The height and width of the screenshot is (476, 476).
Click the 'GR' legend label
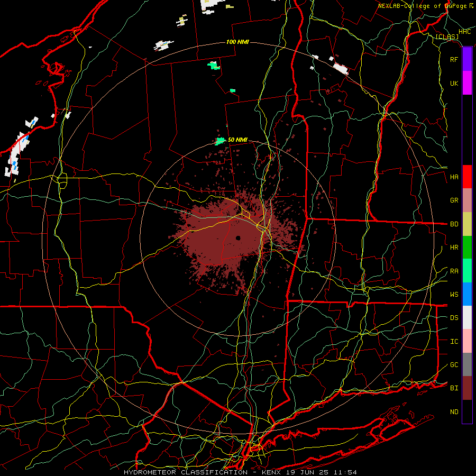(454, 200)
